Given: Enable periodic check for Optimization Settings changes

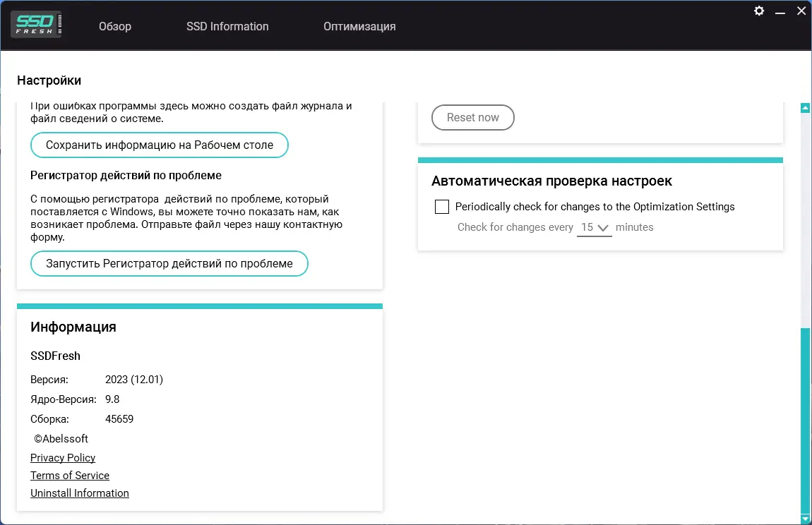Looking at the screenshot, I should 441,206.
